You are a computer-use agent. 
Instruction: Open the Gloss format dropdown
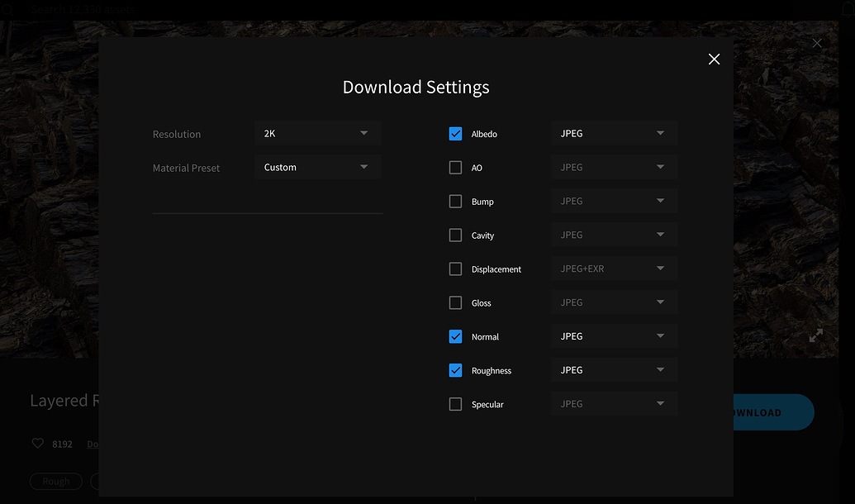coord(614,302)
